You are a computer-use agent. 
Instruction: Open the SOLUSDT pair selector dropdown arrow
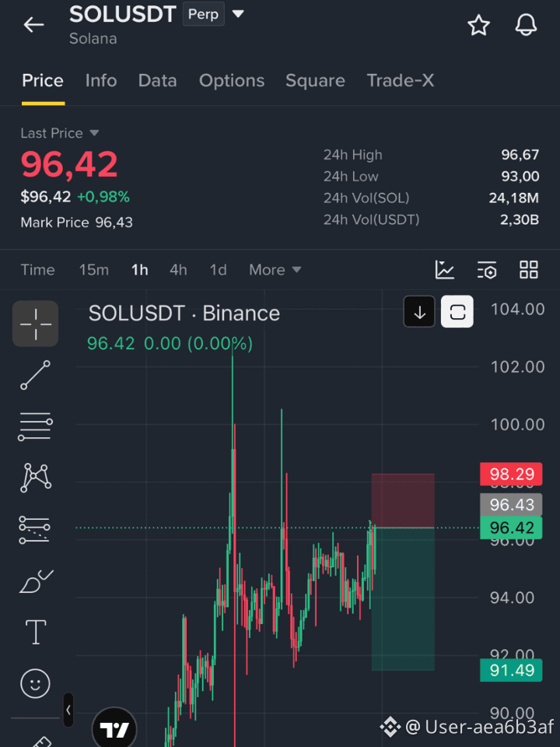click(x=238, y=14)
